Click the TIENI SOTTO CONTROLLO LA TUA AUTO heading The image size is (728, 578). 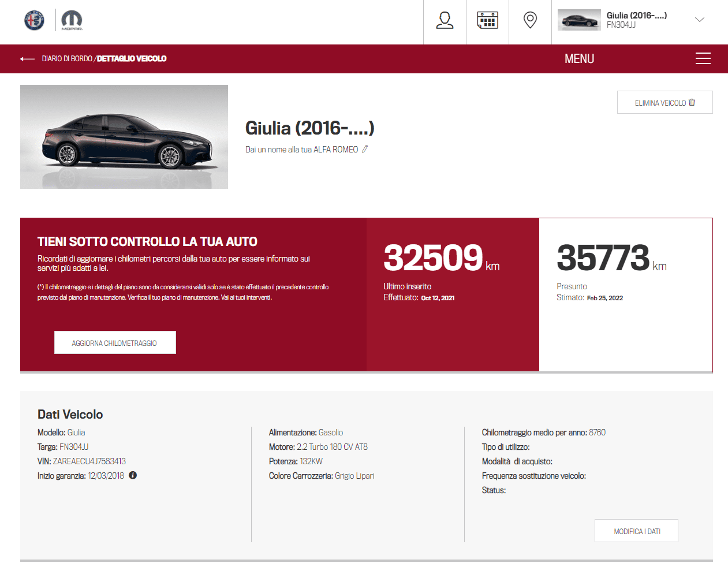(147, 241)
